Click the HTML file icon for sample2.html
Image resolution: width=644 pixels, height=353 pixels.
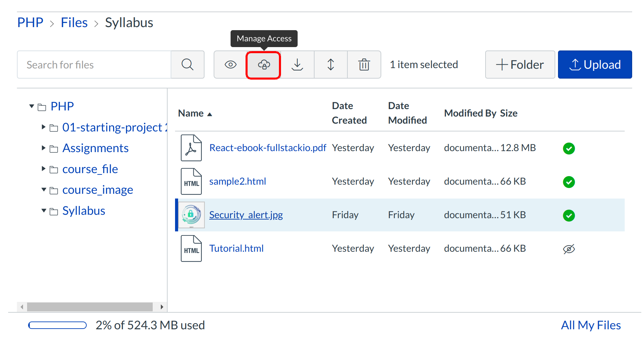[191, 182]
